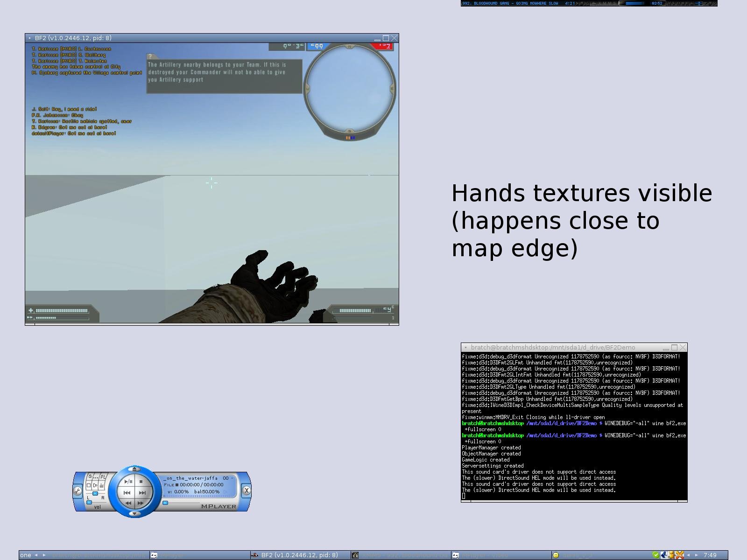Click the smiley icon taskbar entry

click(601, 555)
